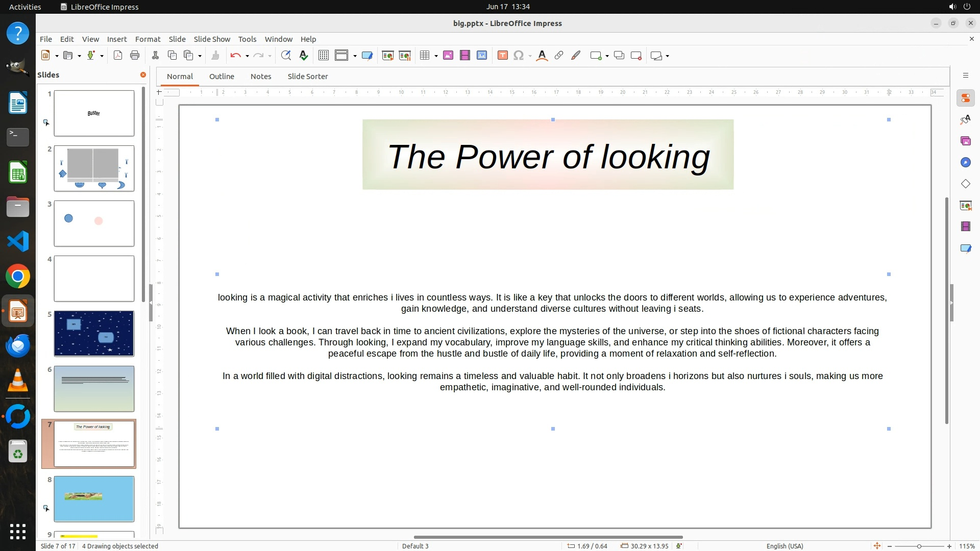Click the zoom slider in status bar
This screenshot has width=980, height=551.
click(919, 546)
